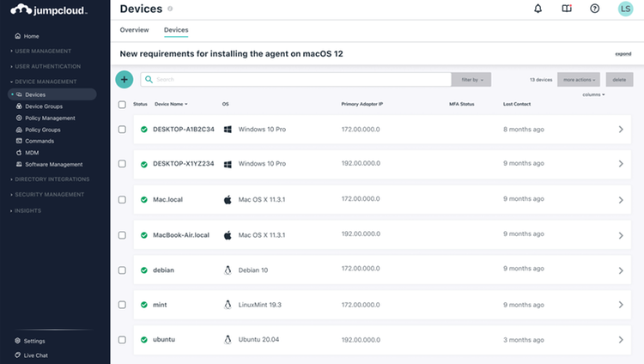
Task: Check the ubuntu row checkbox
Action: click(122, 340)
